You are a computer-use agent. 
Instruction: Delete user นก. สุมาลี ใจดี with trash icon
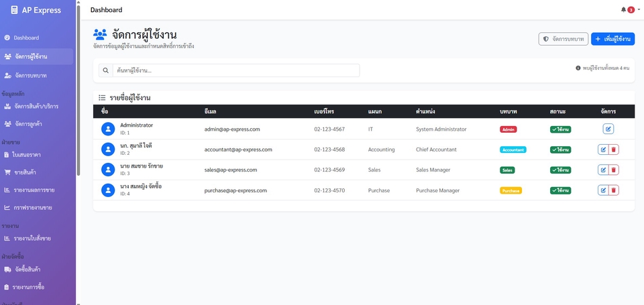(x=614, y=149)
